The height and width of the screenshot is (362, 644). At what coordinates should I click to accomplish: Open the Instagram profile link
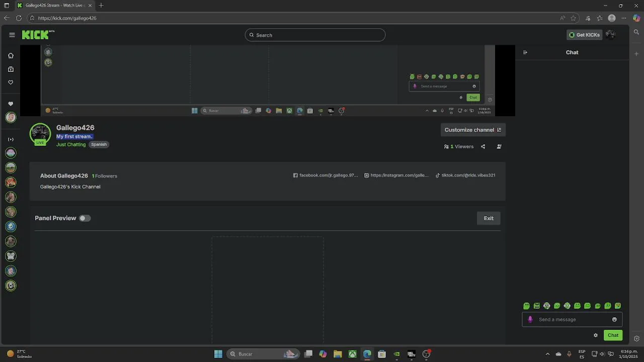(396, 175)
